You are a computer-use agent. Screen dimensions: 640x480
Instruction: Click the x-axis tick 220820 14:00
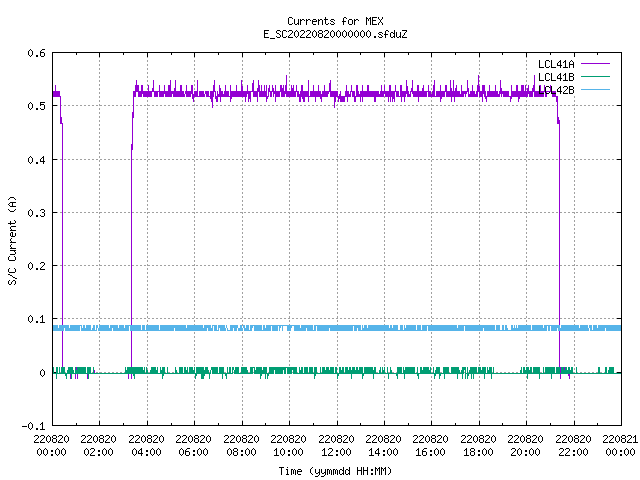pyautogui.click(x=383, y=446)
